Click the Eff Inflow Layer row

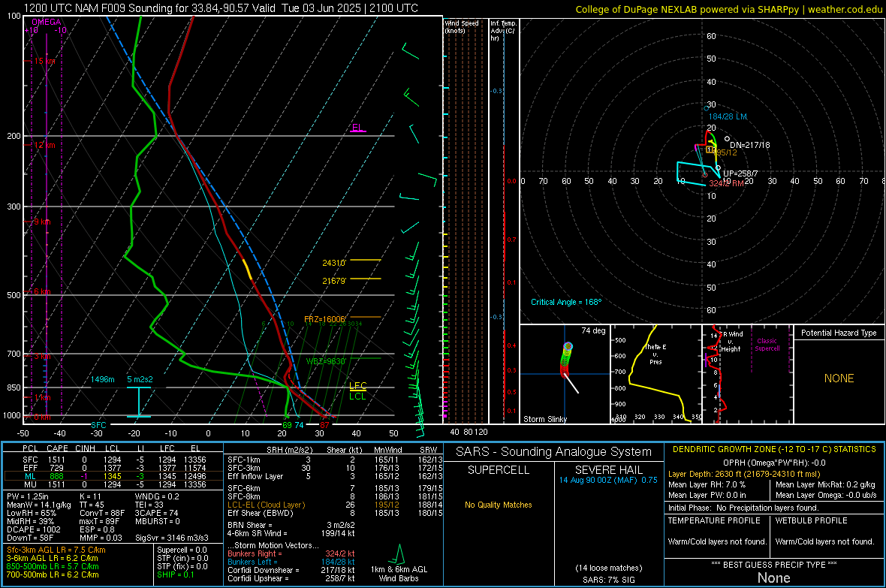(335, 476)
